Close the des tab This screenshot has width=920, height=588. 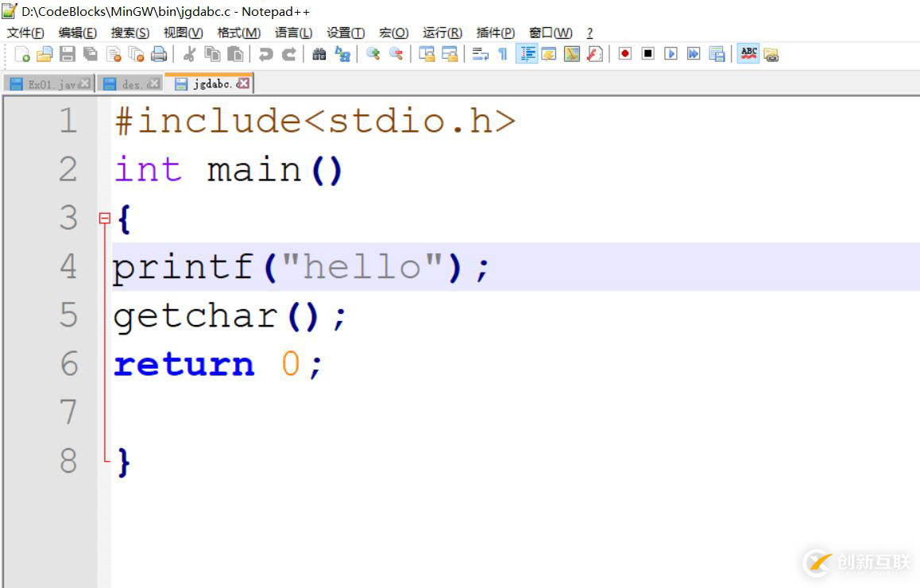pos(154,83)
